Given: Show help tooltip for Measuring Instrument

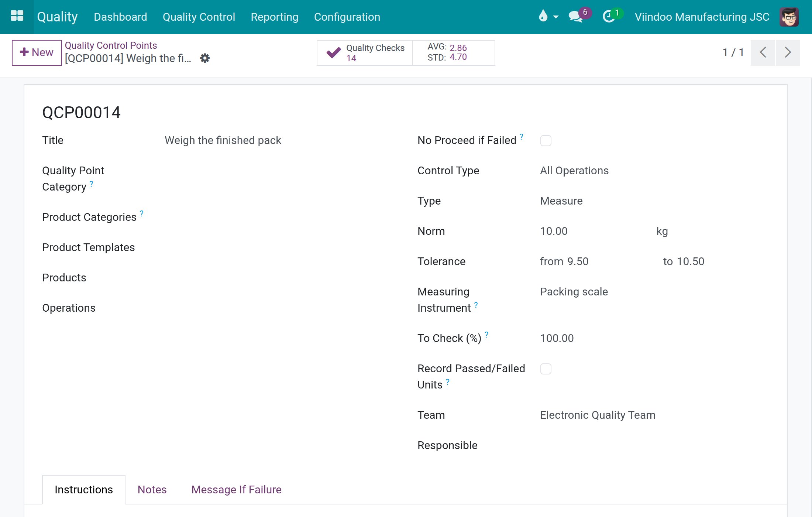Looking at the screenshot, I should coord(476,305).
